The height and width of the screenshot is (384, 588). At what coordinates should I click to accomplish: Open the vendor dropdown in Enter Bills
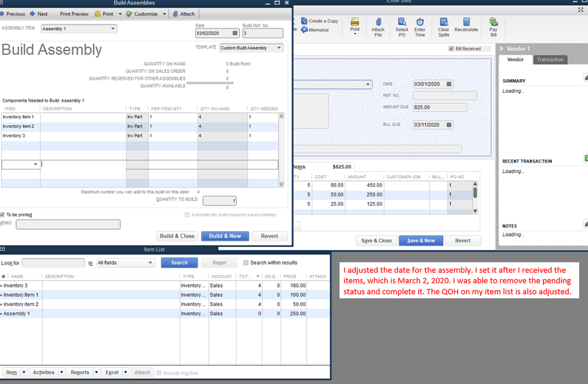coord(368,84)
